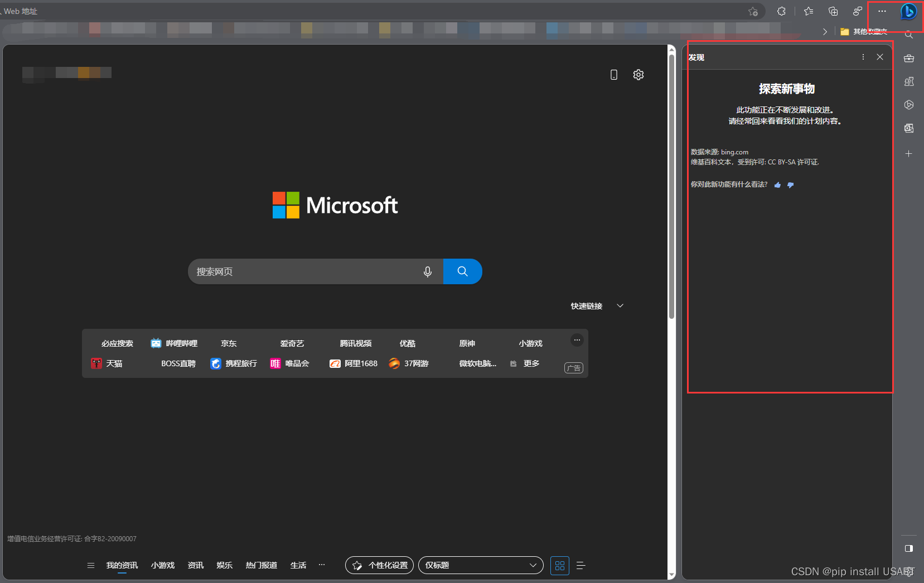Collapse the 快速链接 quick links chevron
Screen dimensions: 924x583
(620, 306)
